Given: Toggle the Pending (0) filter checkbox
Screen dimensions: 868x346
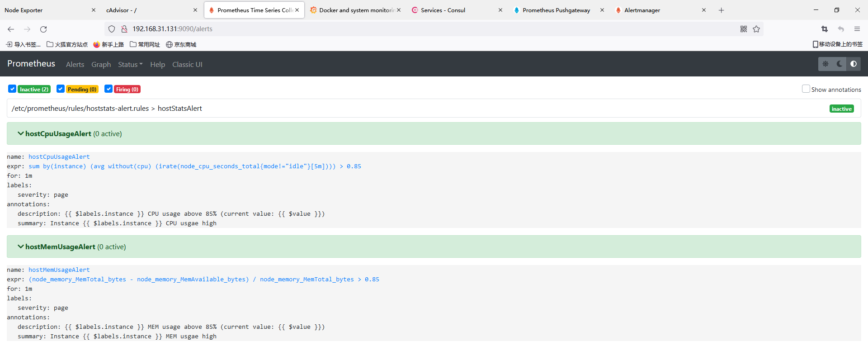Looking at the screenshot, I should pyautogui.click(x=61, y=89).
